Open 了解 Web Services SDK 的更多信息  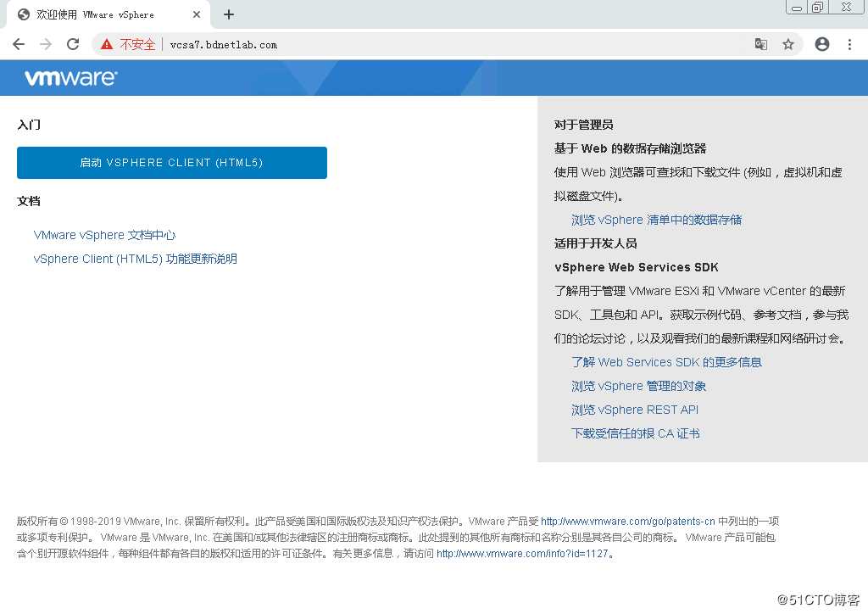coord(666,362)
